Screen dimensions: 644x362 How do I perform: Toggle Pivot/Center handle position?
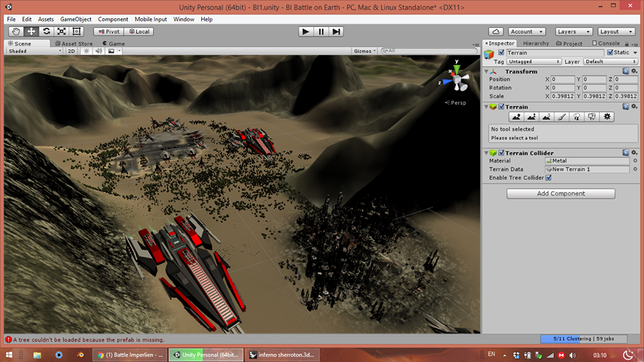109,32
